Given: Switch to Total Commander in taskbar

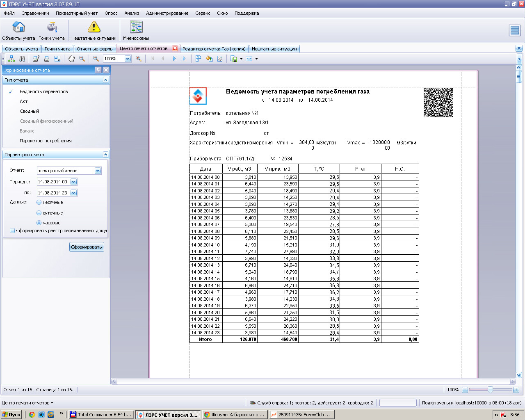Looking at the screenshot, I should point(101,415).
